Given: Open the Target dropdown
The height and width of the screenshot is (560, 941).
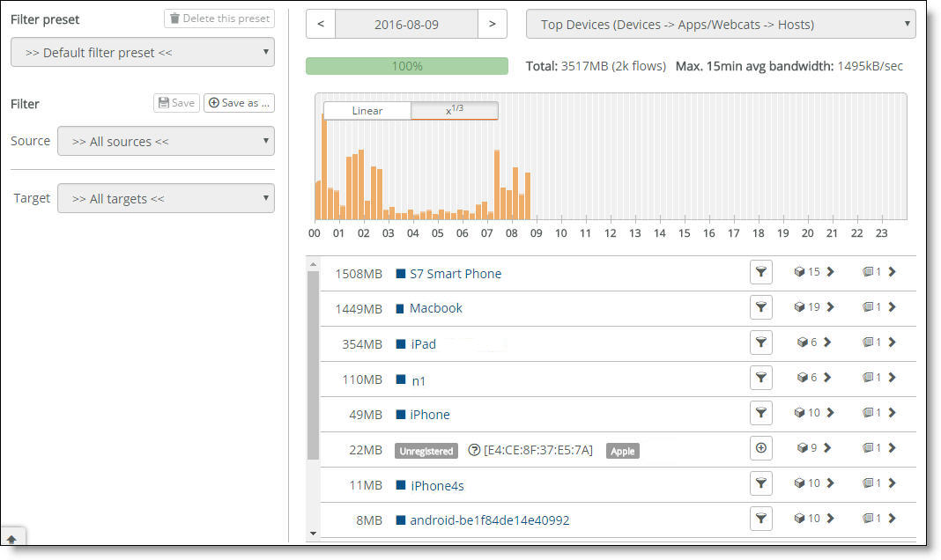Looking at the screenshot, I should tap(167, 198).
